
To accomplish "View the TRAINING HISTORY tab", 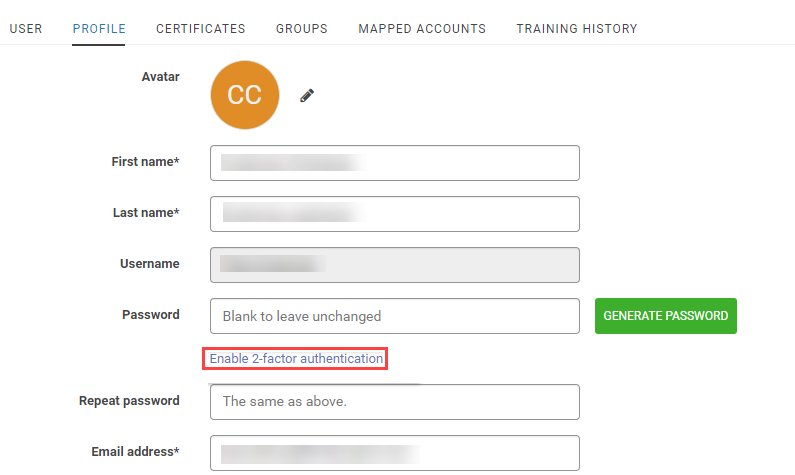I will (x=577, y=29).
